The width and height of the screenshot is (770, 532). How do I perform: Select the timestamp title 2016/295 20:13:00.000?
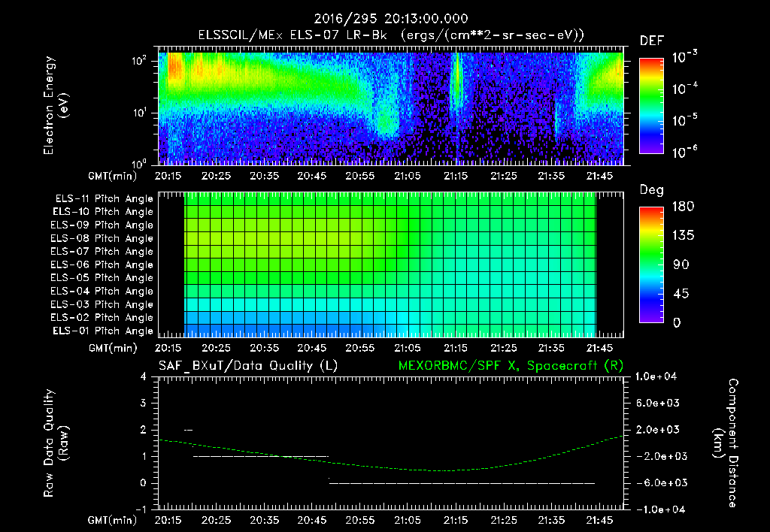(391, 19)
